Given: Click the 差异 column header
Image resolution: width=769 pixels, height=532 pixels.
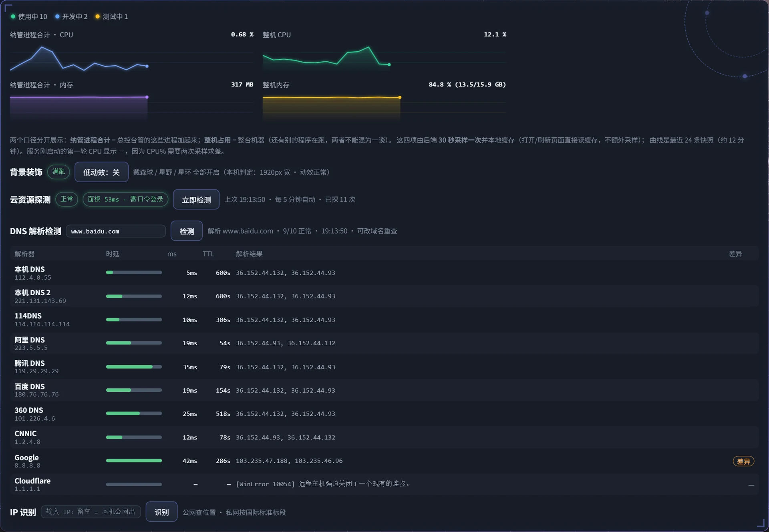Looking at the screenshot, I should point(735,254).
